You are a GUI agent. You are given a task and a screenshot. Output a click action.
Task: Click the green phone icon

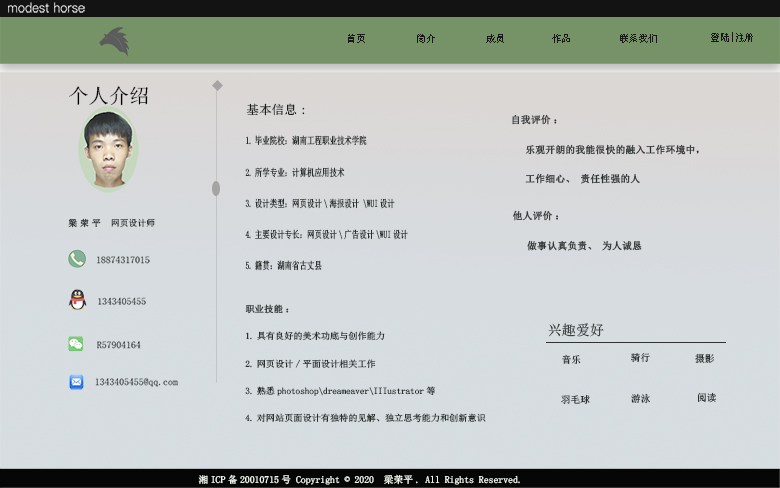click(x=77, y=259)
